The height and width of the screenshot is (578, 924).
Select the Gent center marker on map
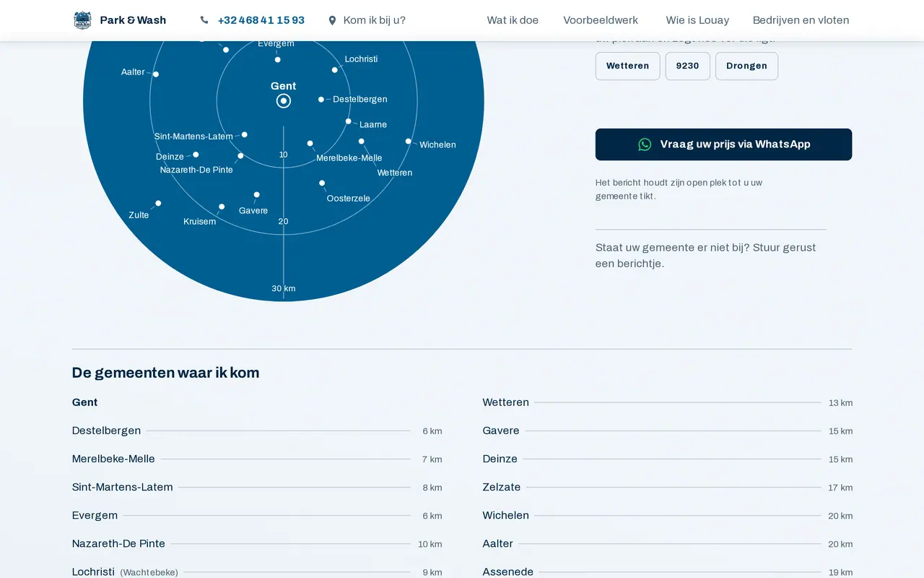(284, 101)
